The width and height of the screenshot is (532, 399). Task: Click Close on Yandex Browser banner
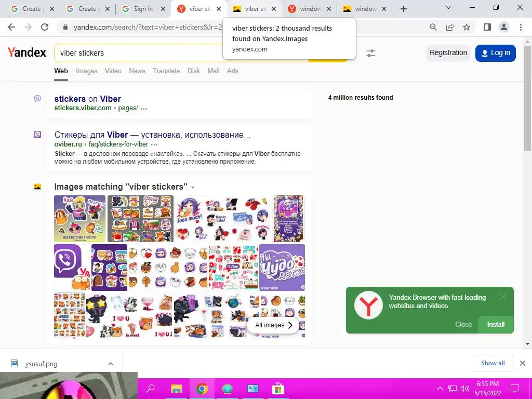463,324
